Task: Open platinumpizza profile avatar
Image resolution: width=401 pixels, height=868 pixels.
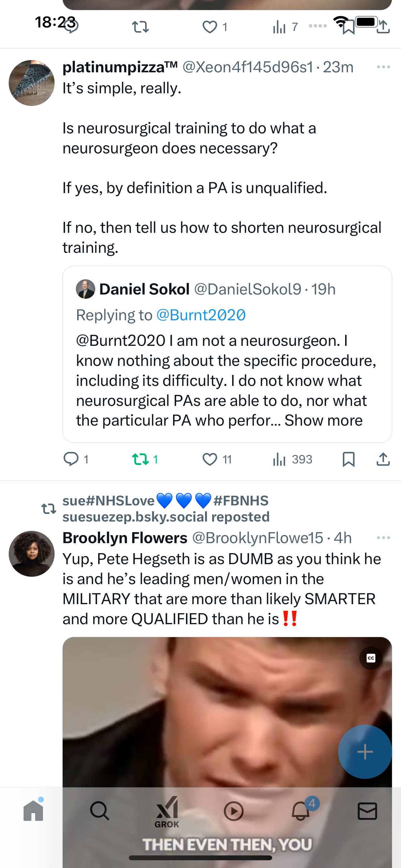Action: point(32,83)
